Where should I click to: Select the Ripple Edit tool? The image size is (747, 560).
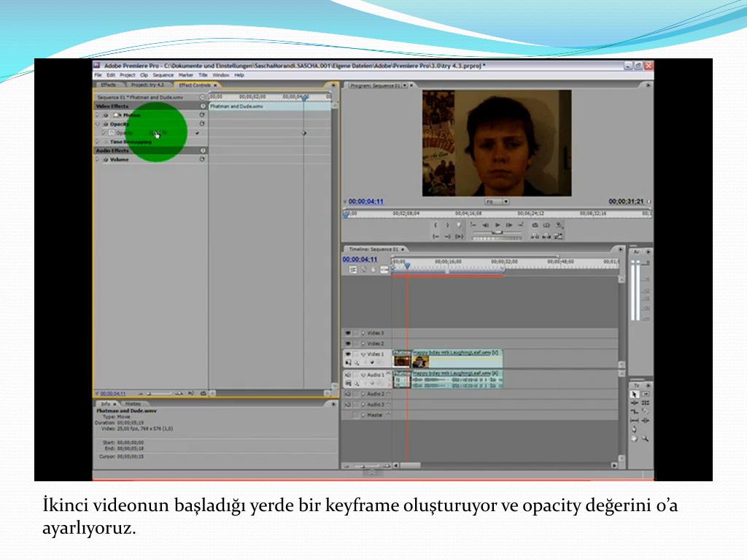634,402
